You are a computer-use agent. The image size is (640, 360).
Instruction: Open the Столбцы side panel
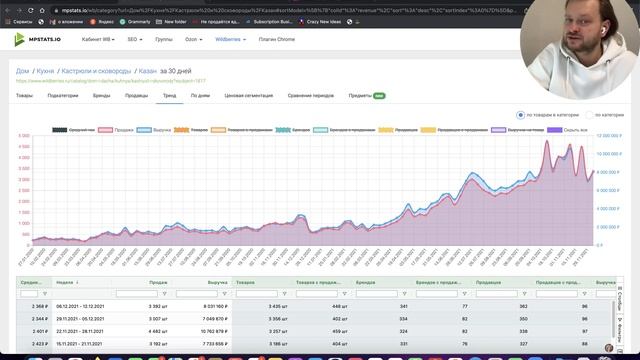620,298
